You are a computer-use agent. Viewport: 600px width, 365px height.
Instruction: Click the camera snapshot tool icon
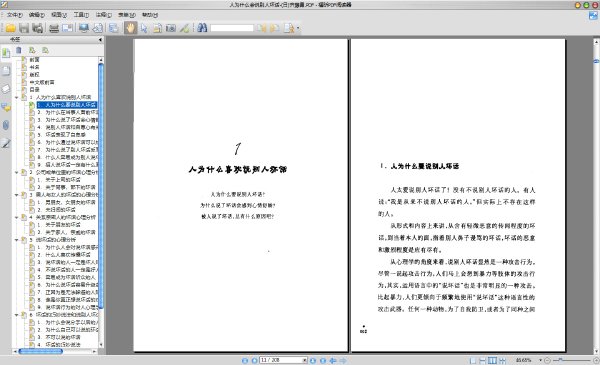tap(171, 28)
